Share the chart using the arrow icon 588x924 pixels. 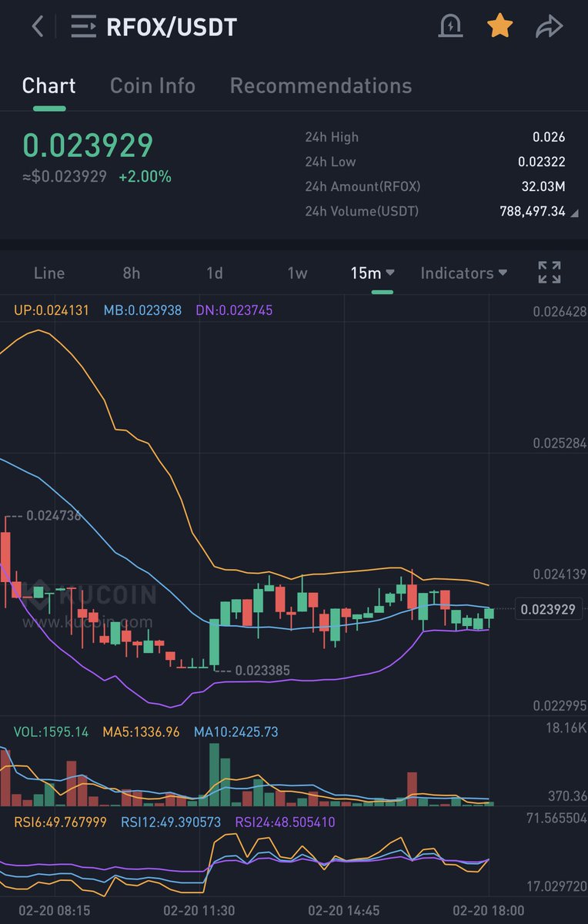click(x=549, y=27)
